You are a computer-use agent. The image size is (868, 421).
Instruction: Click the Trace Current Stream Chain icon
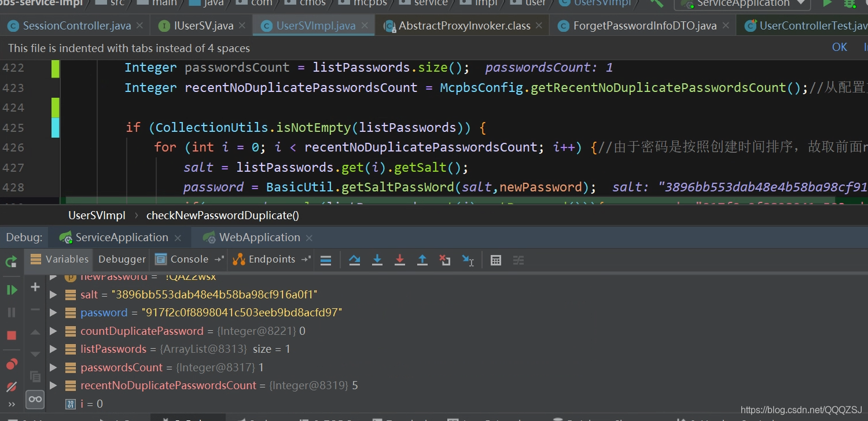click(518, 260)
